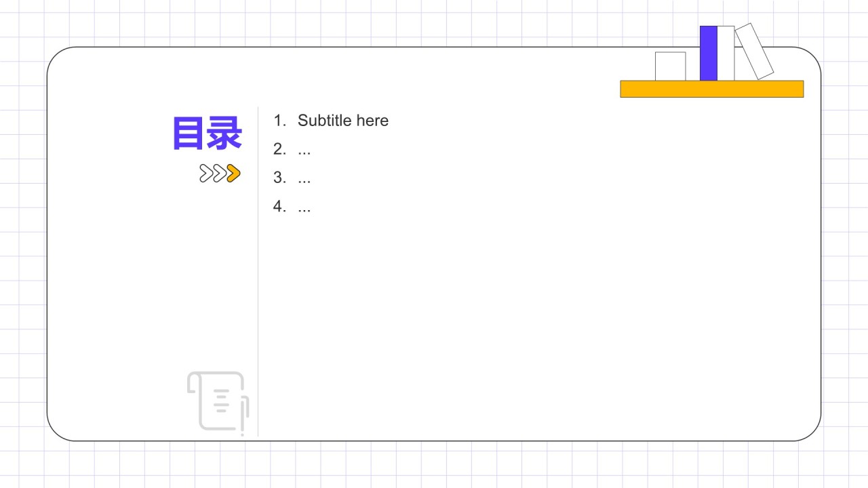
Task: Select the purple book on the shelf
Action: 708,53
